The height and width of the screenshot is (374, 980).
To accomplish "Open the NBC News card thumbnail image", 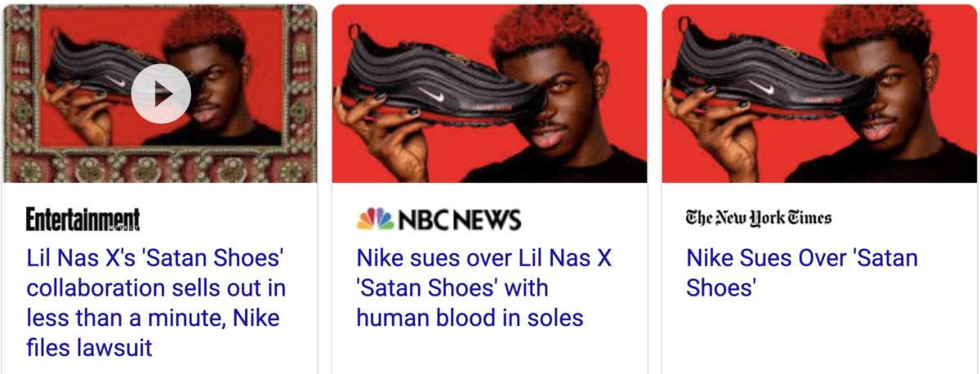I will point(489,93).
